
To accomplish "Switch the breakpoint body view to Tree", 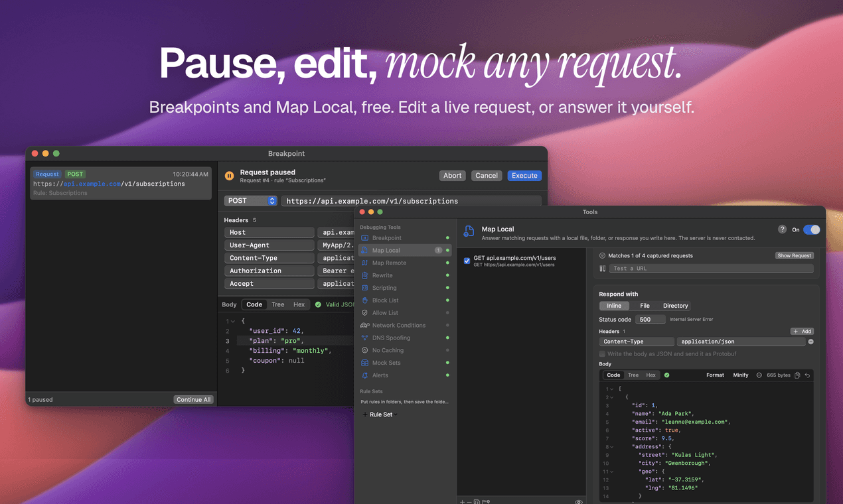I will pos(277,304).
